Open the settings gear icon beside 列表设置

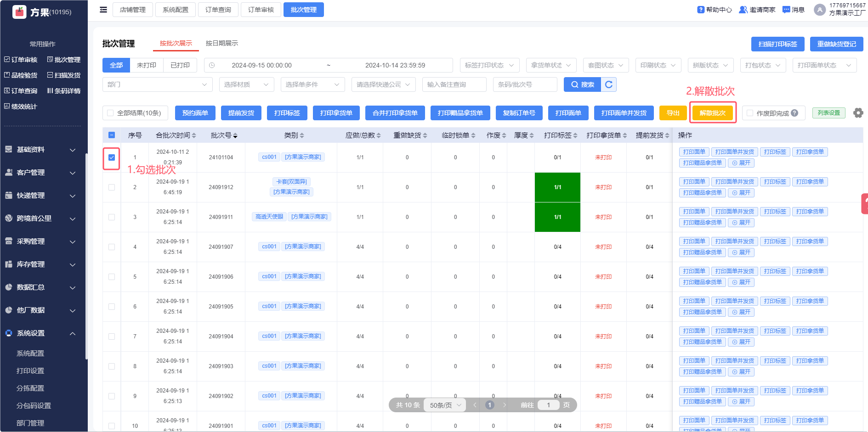tap(858, 113)
